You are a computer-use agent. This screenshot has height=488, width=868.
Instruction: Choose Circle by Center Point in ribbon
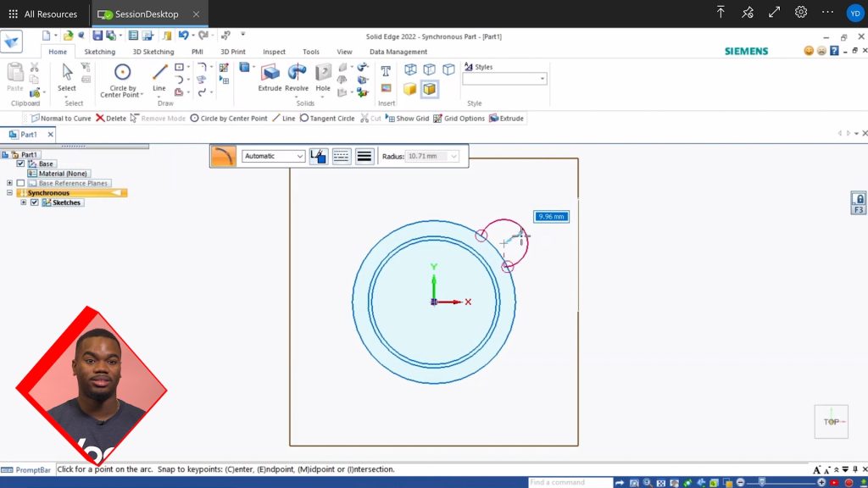tap(122, 80)
